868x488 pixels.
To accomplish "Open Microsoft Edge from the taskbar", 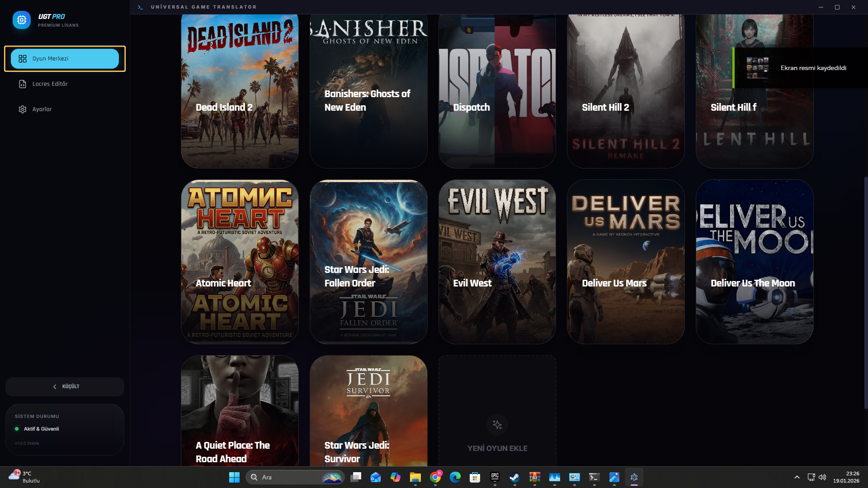I will click(x=455, y=477).
